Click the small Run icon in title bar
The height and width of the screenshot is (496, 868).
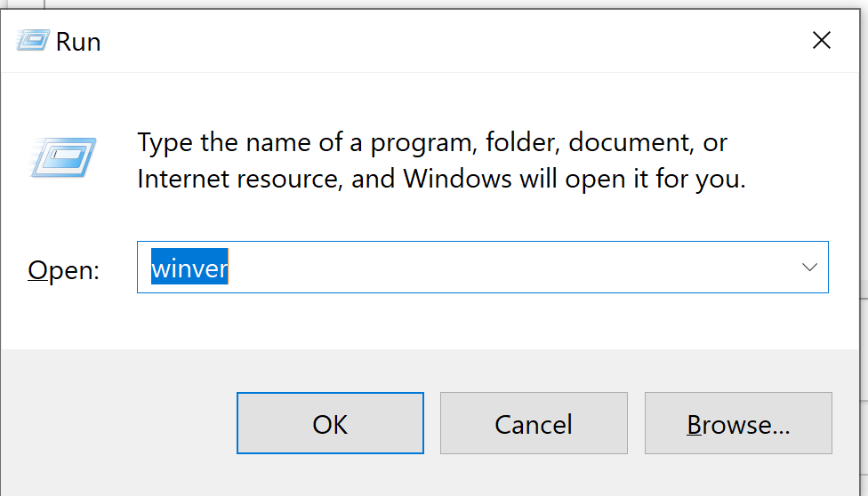click(32, 41)
